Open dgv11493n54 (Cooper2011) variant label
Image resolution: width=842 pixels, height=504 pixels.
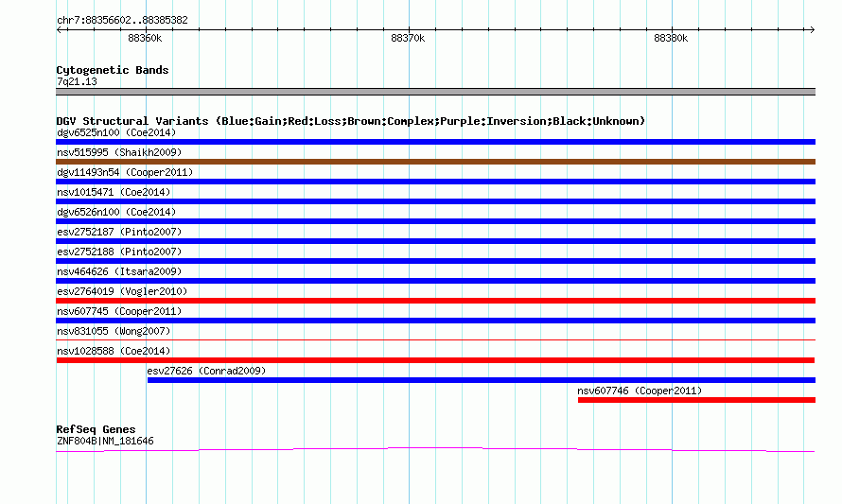click(x=125, y=172)
